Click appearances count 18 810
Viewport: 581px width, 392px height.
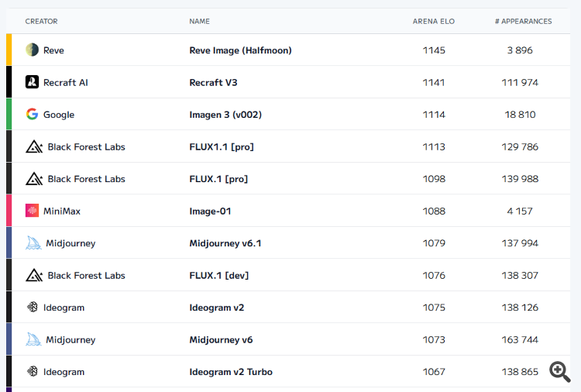pos(520,115)
